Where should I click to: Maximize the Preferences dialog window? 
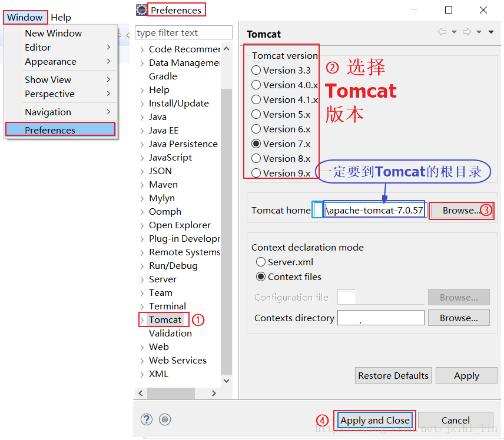coord(449,10)
